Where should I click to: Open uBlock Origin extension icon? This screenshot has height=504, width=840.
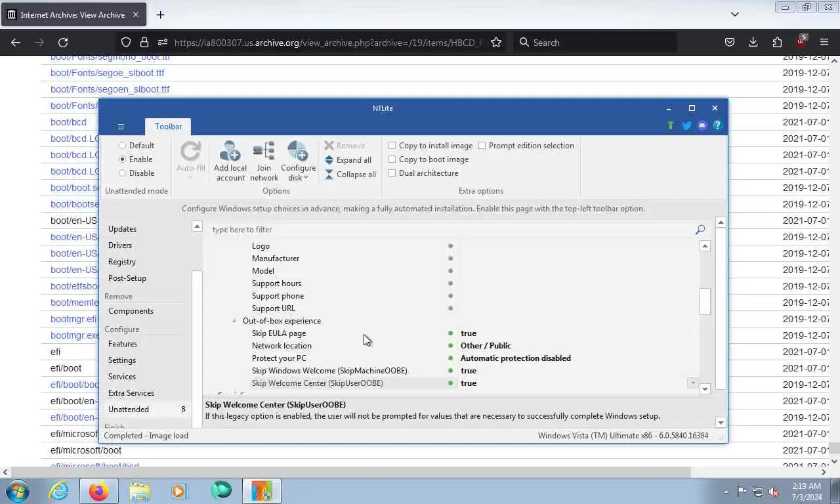coord(801,41)
